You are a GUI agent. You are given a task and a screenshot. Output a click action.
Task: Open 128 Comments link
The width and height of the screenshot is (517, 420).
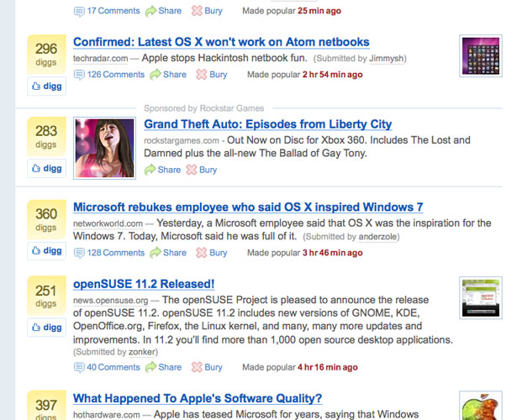click(116, 253)
